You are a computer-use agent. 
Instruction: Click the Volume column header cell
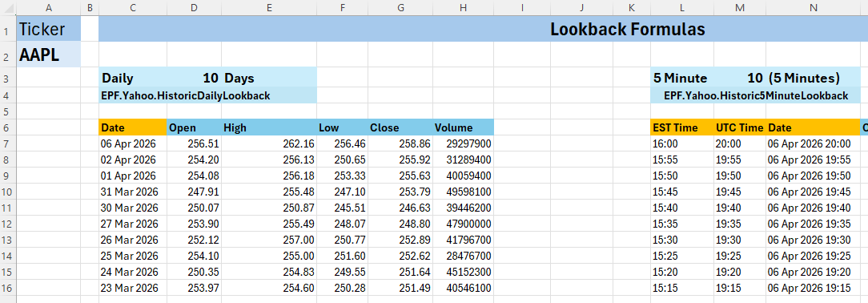pos(464,128)
